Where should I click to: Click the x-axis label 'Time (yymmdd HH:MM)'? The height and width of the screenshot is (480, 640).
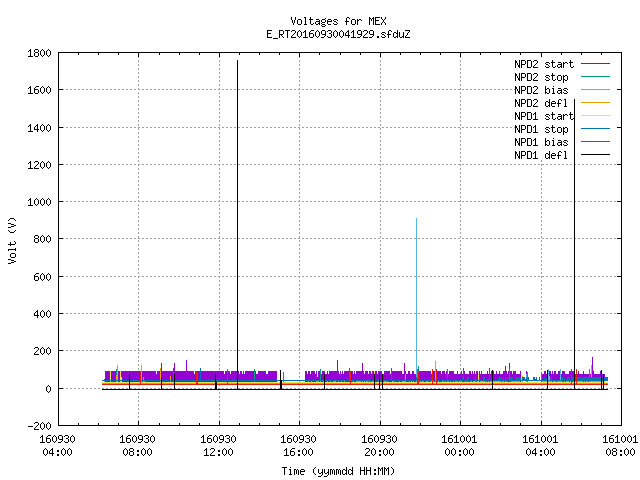pos(338,471)
